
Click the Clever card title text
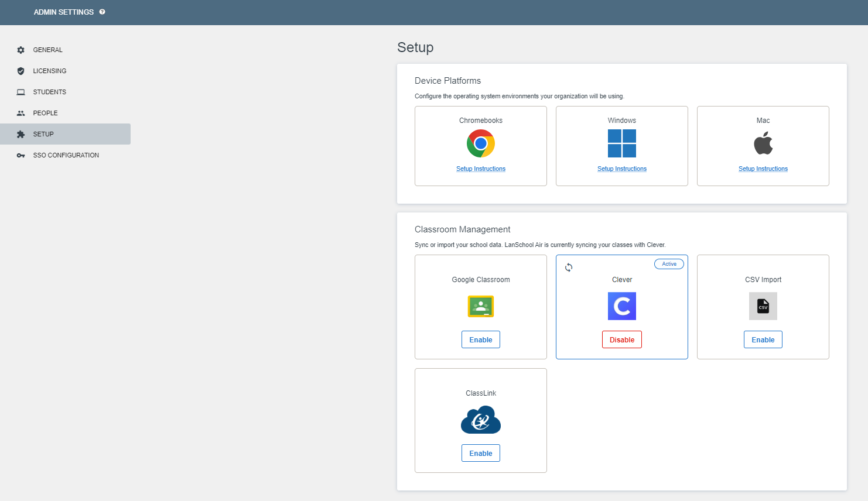pos(622,280)
